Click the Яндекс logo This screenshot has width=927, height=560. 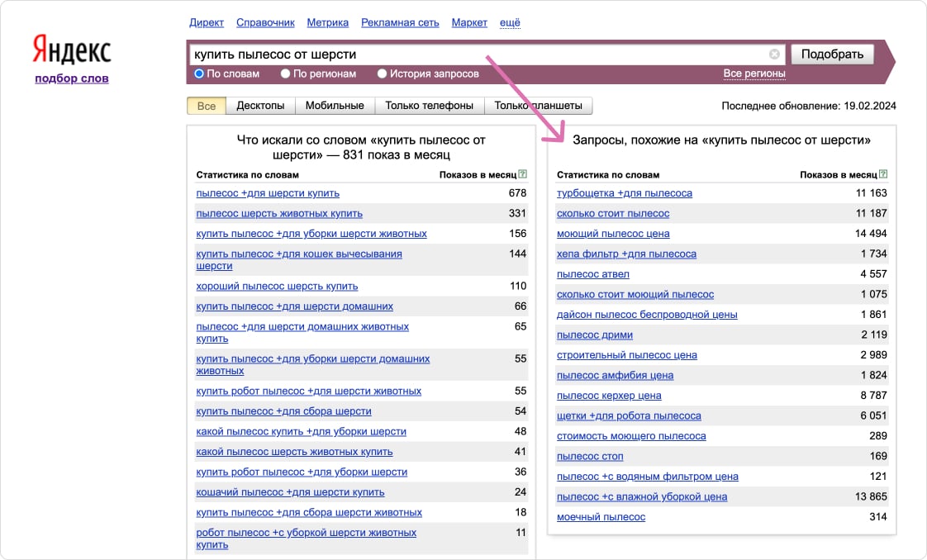pyautogui.click(x=72, y=50)
